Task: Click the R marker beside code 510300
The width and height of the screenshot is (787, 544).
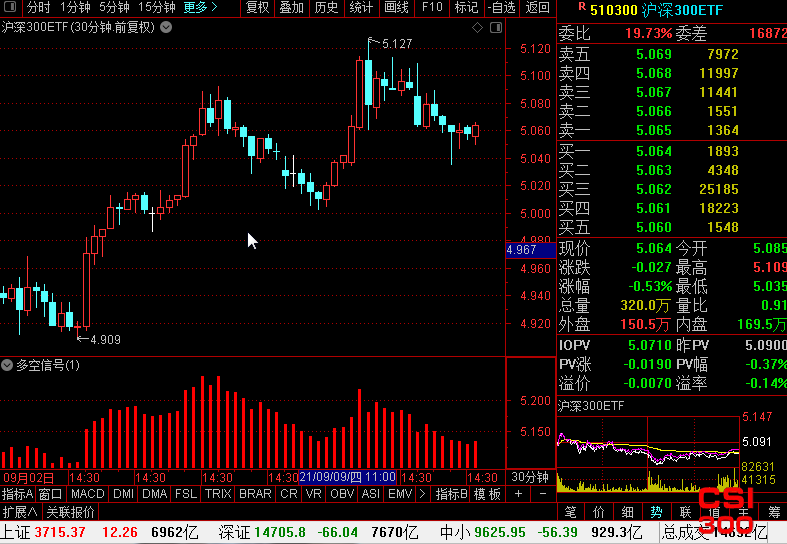Action: [x=582, y=7]
